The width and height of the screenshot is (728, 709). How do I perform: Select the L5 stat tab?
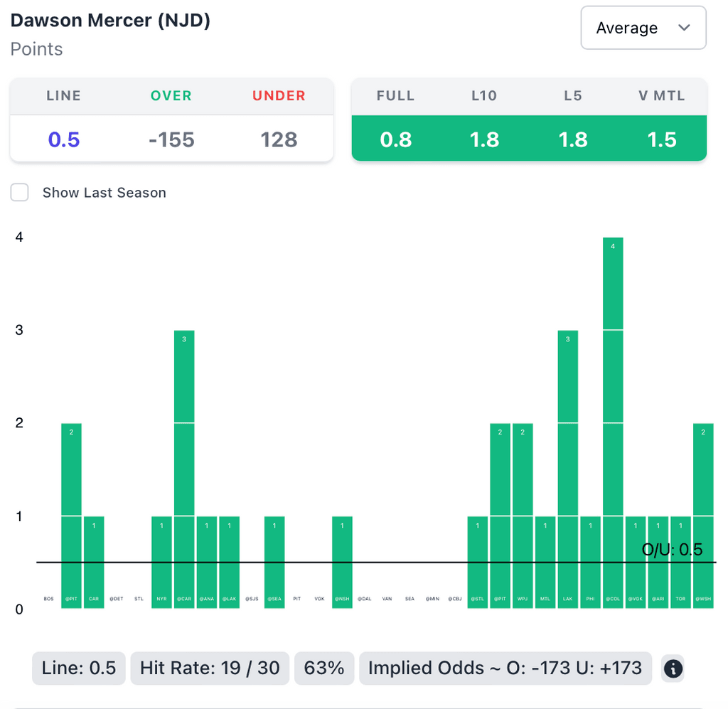click(x=573, y=96)
